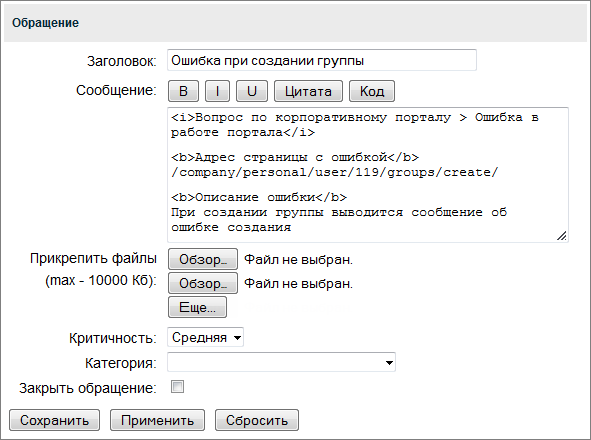The width and height of the screenshot is (591, 440).
Task: Save the ticket with the Сохранить button
Action: tap(54, 420)
